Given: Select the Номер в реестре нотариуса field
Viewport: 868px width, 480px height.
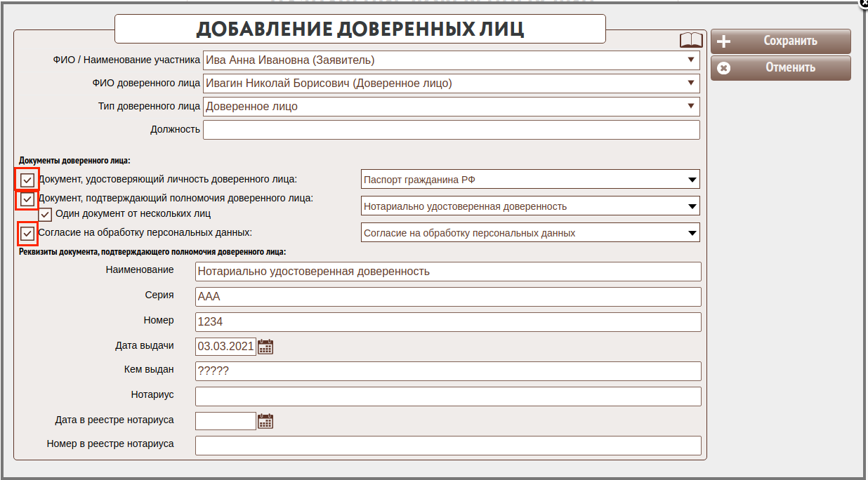Looking at the screenshot, I should (x=448, y=446).
